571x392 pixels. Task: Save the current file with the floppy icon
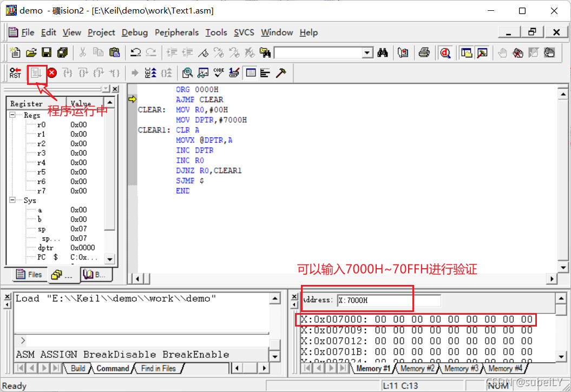pos(47,53)
